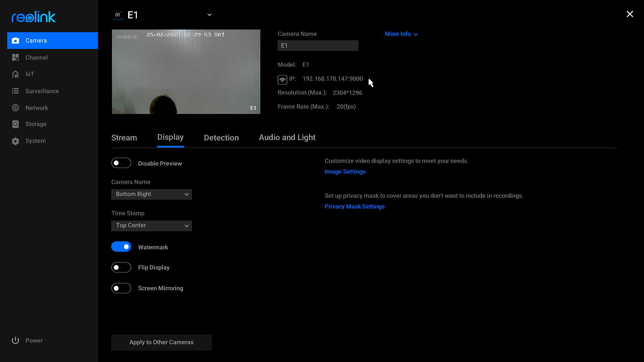Switch to the Audio and Light tab
Screen dimensions: 644x362
pos(287,137)
